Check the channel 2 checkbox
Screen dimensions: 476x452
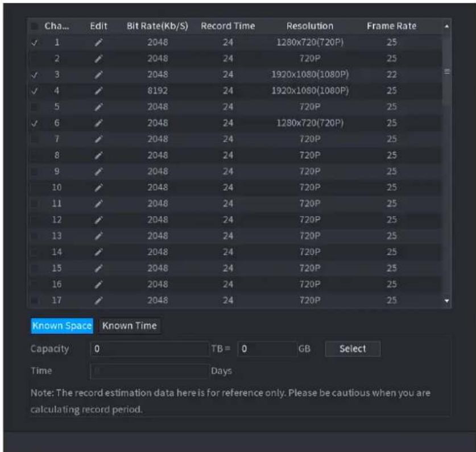point(35,59)
